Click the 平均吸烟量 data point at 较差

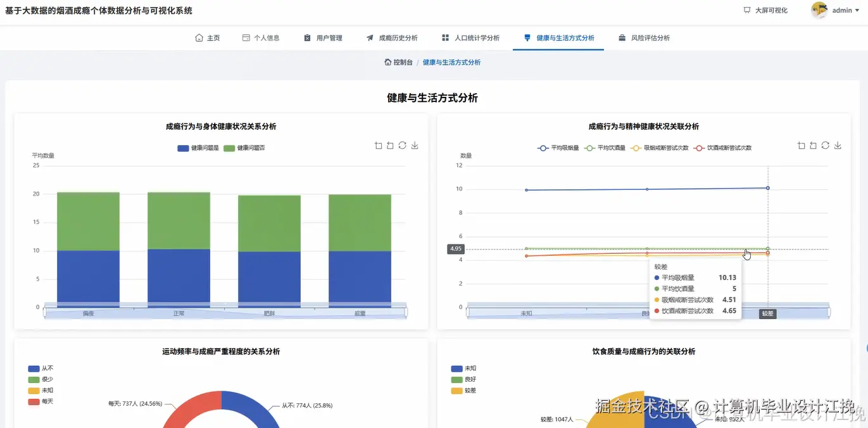click(x=768, y=188)
